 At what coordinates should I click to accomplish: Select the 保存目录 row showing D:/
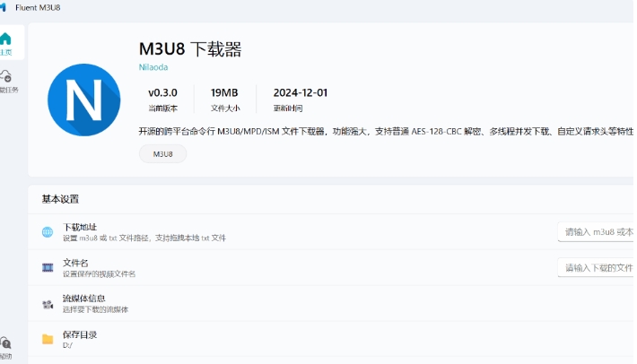tap(331, 339)
